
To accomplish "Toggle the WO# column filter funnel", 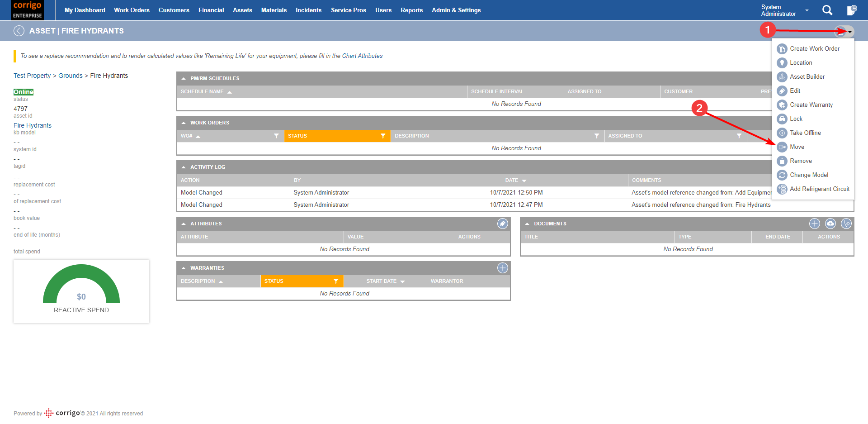I will coord(276,136).
